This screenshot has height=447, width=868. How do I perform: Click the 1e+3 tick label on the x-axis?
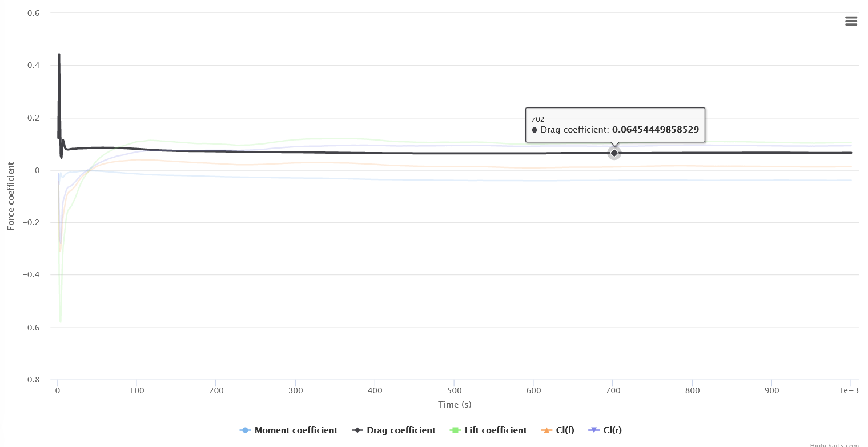point(849,390)
